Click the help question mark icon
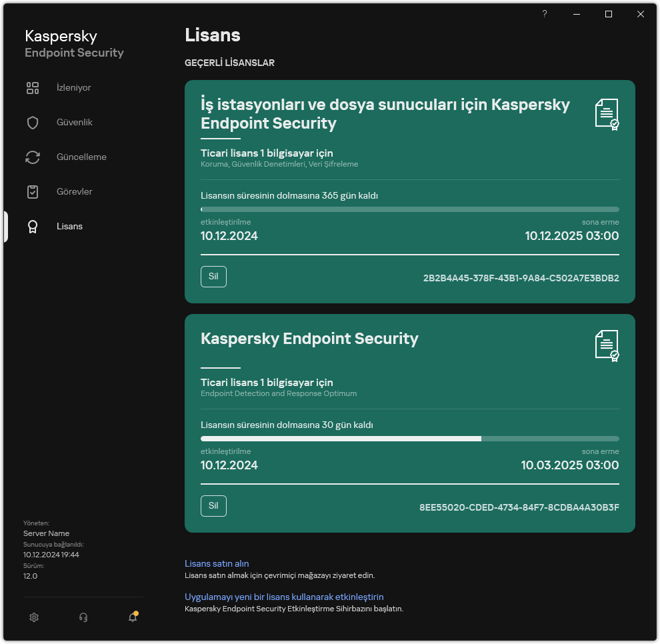The image size is (660, 644). point(545,14)
